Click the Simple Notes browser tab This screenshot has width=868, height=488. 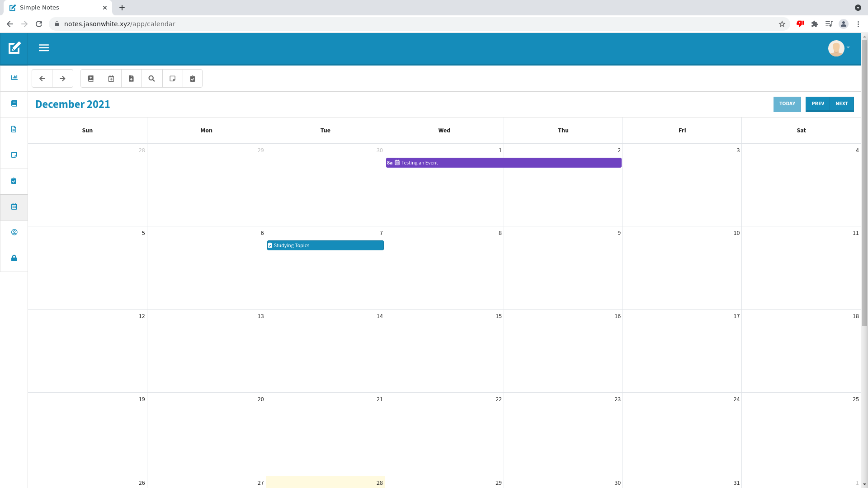[54, 8]
